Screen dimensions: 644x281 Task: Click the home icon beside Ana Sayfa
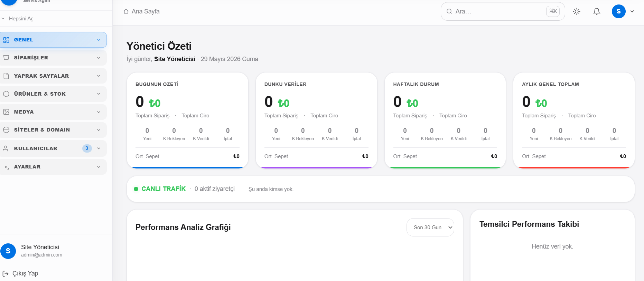[126, 11]
